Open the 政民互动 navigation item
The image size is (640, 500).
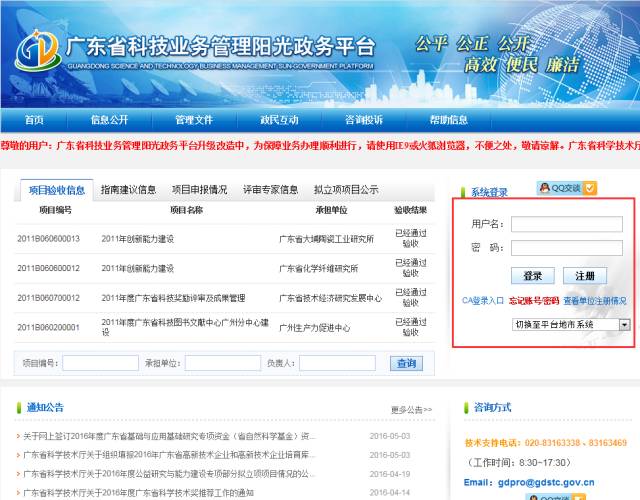tap(279, 120)
